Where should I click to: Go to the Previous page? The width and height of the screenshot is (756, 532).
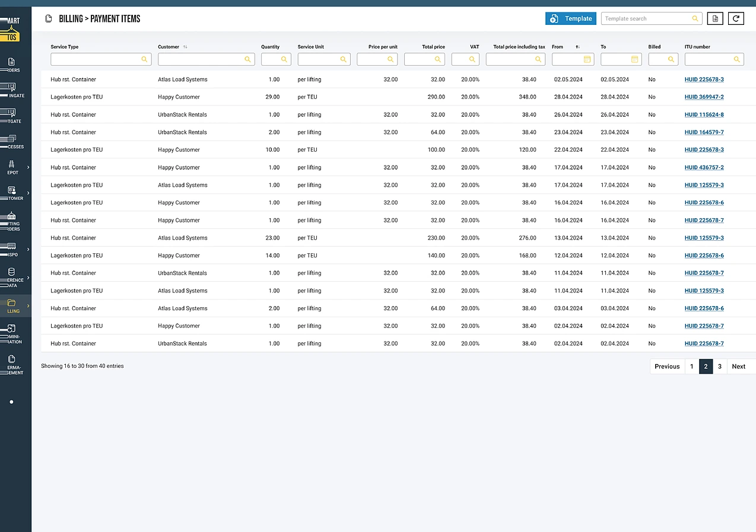click(x=667, y=367)
